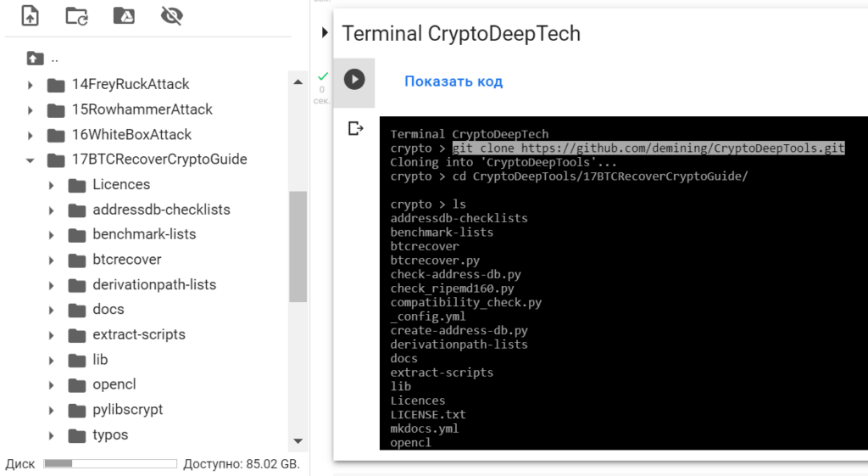
Task: Click 'LICENSE.txt' in terminal output
Action: pos(428,415)
